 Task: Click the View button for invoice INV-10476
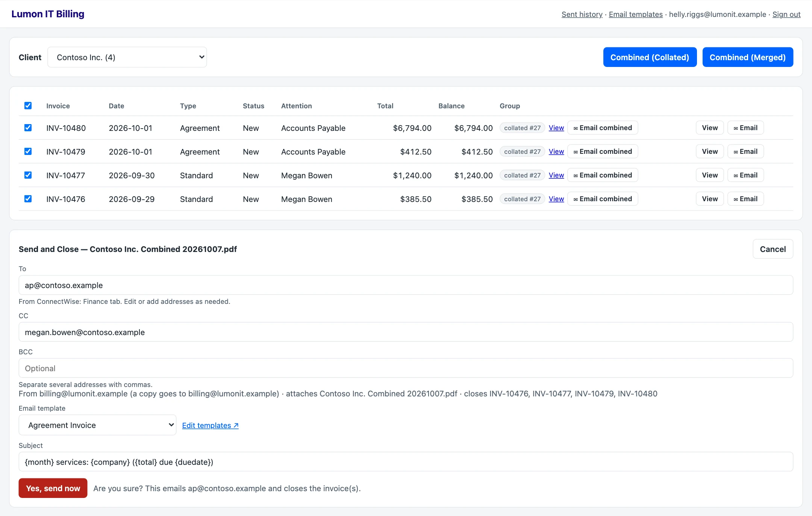pos(710,199)
